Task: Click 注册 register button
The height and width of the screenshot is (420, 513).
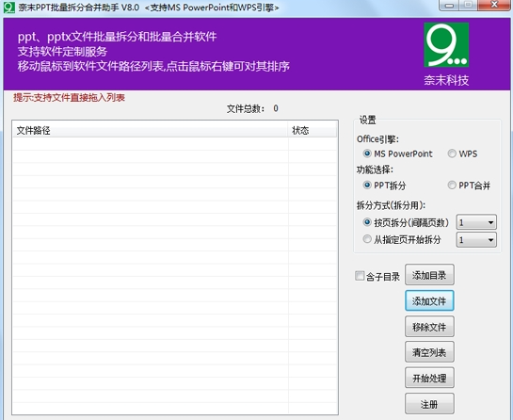Action: 429,404
